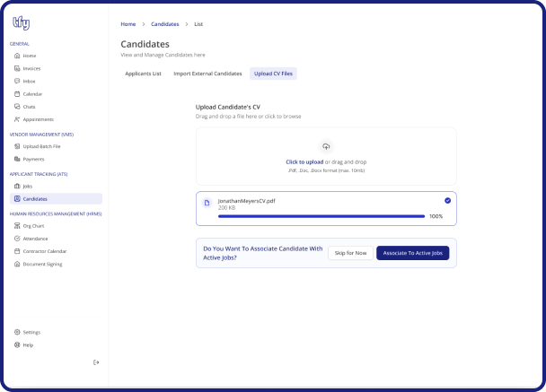Open Invoices label in the sidebar
This screenshot has height=392, width=546.
31,68
